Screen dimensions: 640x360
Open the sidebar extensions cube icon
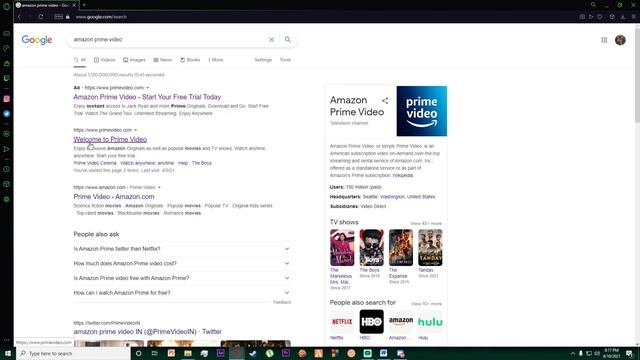tap(7, 184)
